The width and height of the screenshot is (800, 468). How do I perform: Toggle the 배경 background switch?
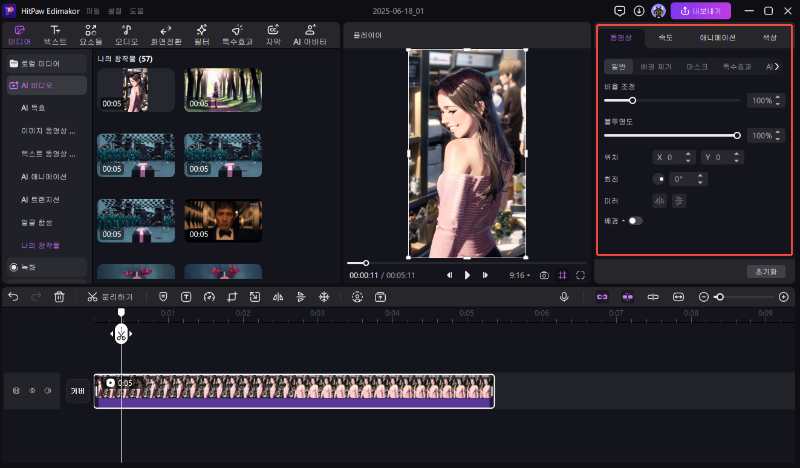pos(635,220)
